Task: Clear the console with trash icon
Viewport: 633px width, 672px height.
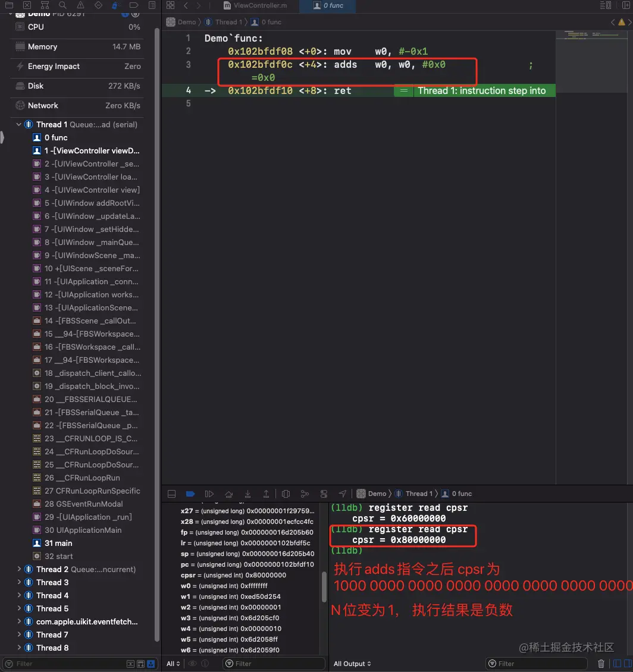Action: (601, 664)
